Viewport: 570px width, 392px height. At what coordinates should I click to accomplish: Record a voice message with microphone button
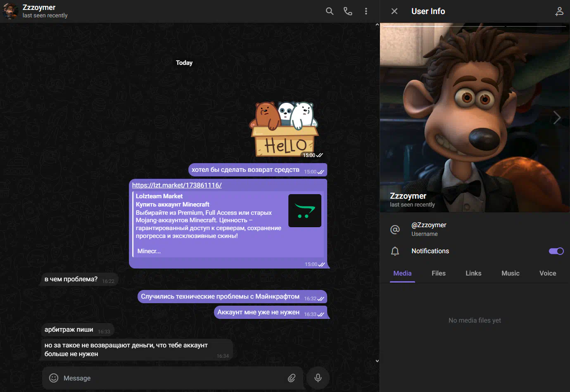(x=318, y=378)
